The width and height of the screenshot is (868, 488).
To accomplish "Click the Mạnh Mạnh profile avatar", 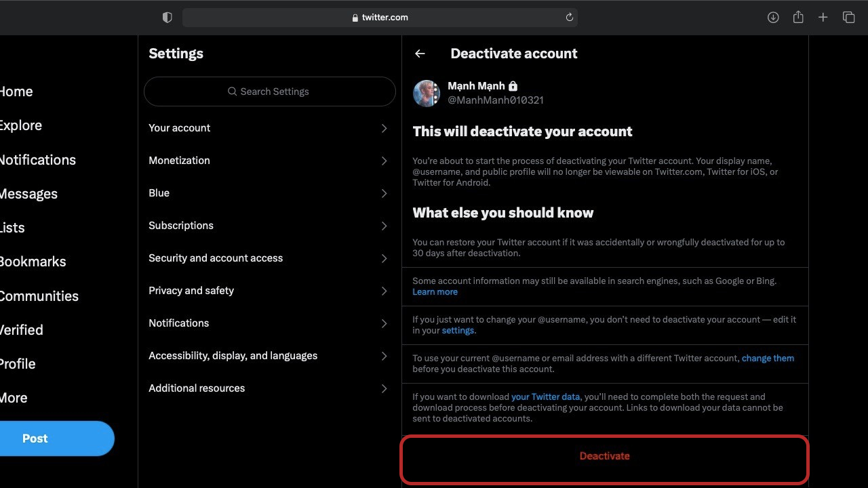I will (427, 94).
